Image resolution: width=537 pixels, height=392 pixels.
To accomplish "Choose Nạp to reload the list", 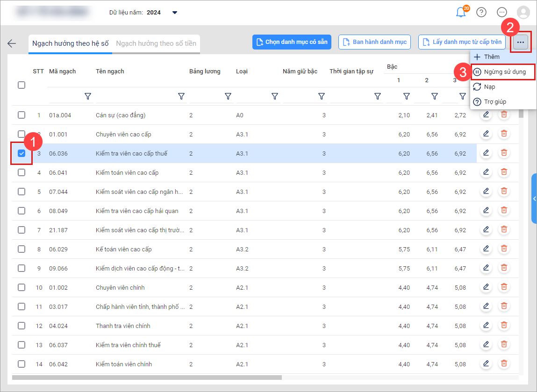I will coord(503,87).
